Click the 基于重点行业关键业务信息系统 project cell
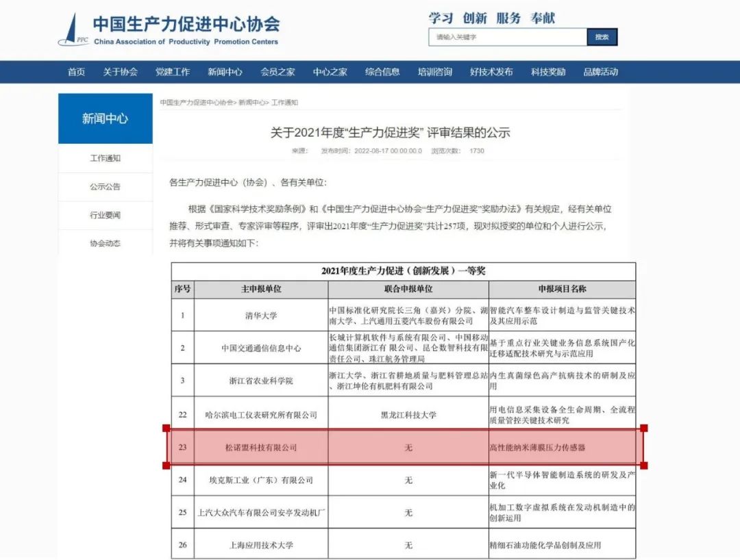 pos(562,348)
